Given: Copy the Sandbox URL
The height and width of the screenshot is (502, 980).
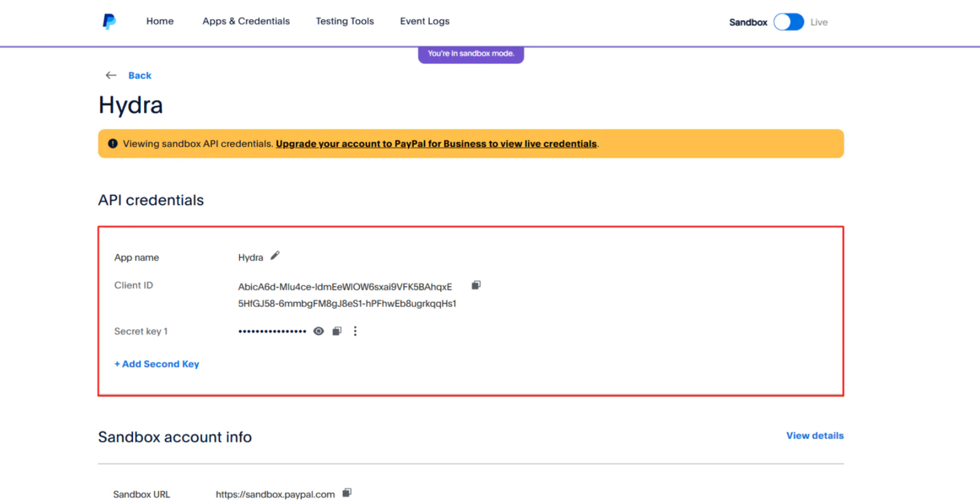Looking at the screenshot, I should pos(347,493).
